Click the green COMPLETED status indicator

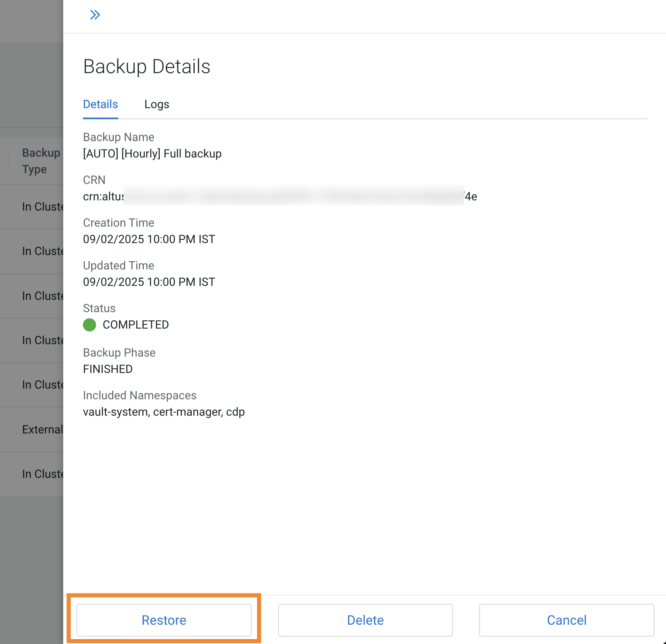click(89, 325)
